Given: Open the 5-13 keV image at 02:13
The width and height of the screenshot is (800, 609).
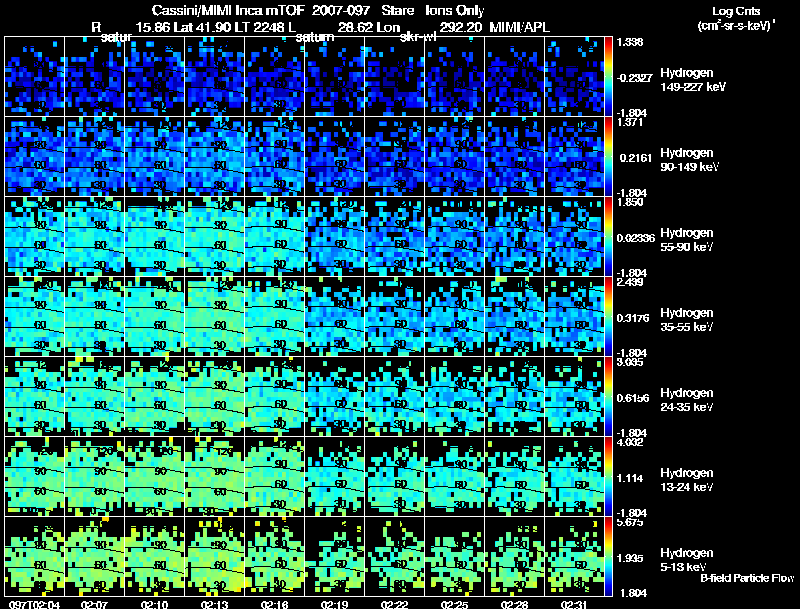Looking at the screenshot, I should click(214, 556).
